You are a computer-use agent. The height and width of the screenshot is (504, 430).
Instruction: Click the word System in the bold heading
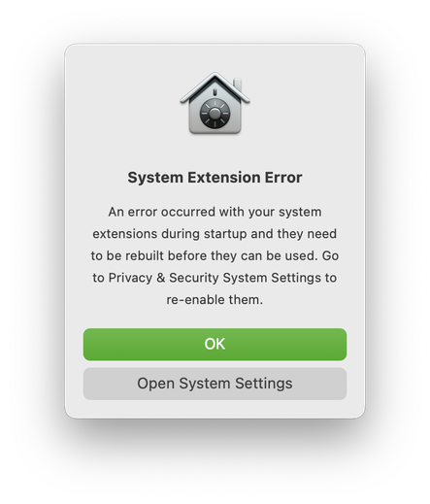point(155,178)
